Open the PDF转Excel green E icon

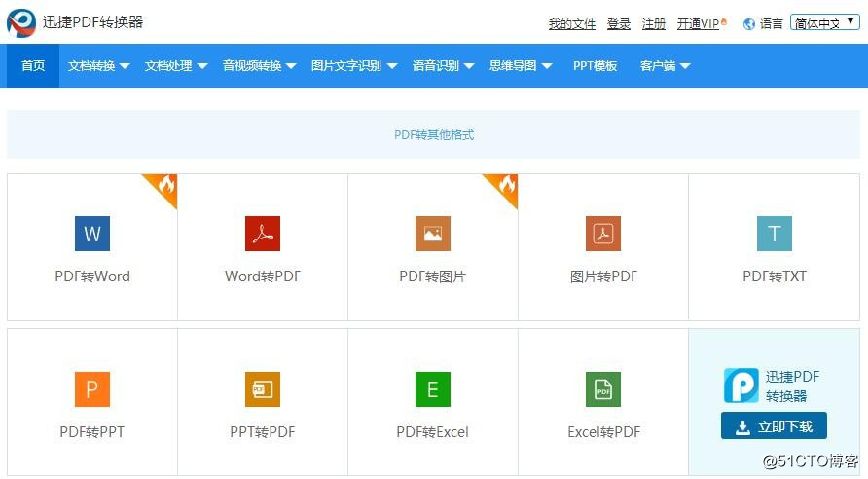click(x=433, y=389)
